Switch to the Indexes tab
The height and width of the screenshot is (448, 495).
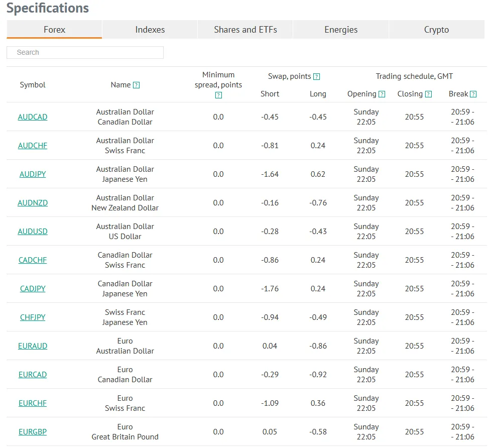click(150, 30)
